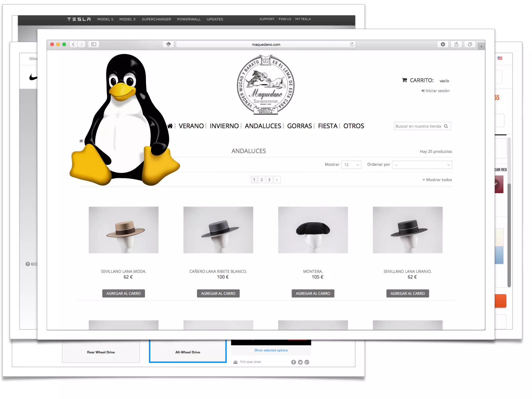The width and height of the screenshot is (532, 399).
Task: Click the Safari share icon
Action: tap(456, 44)
